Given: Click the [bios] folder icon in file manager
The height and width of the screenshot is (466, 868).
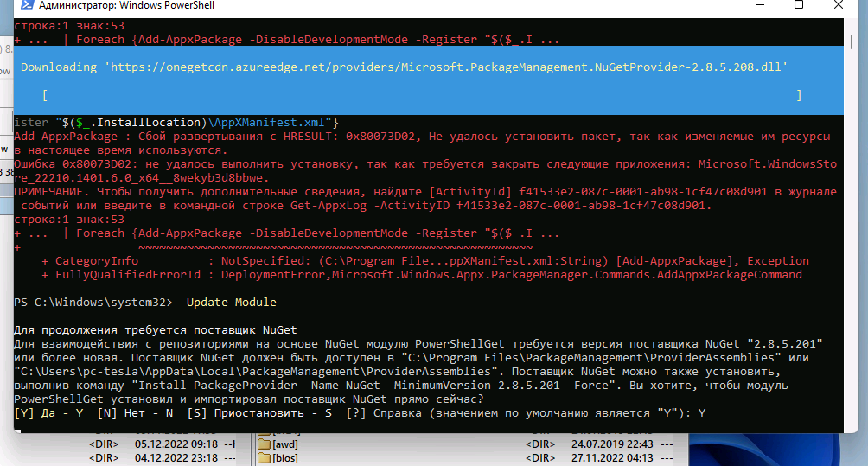Looking at the screenshot, I should (x=264, y=458).
